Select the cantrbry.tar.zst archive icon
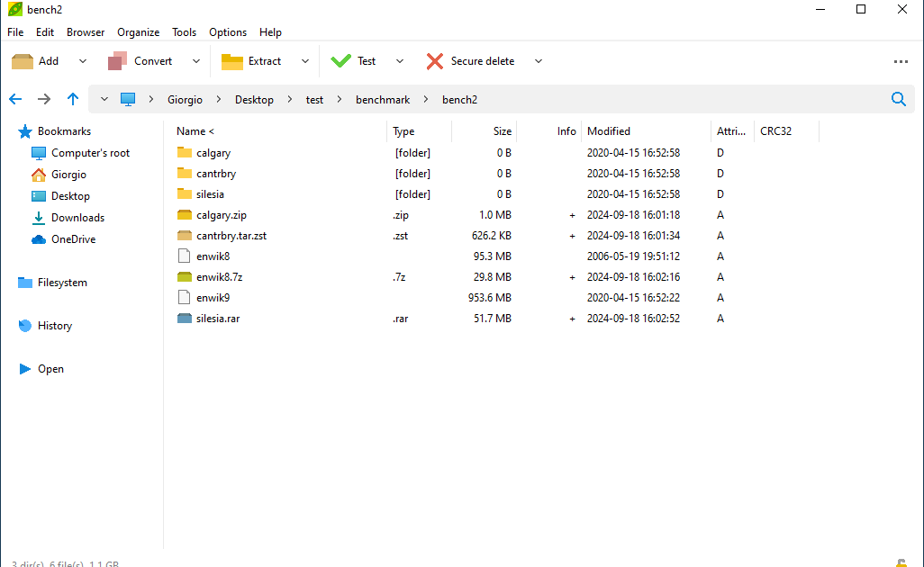The height and width of the screenshot is (567, 924). [x=185, y=236]
